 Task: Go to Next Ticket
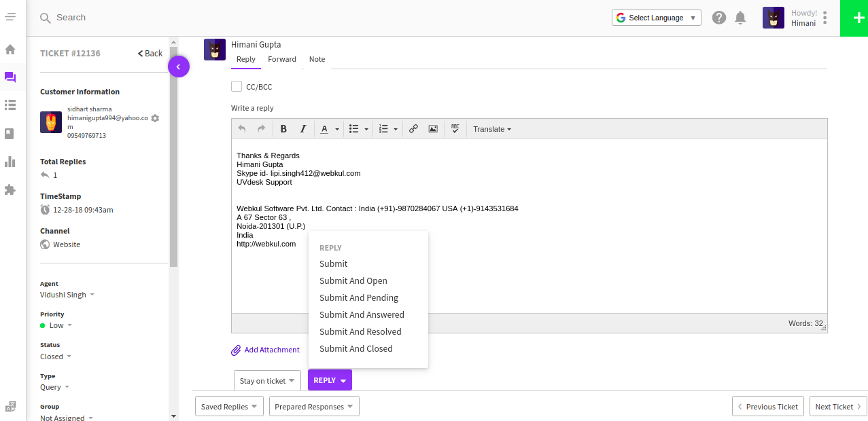click(x=838, y=406)
